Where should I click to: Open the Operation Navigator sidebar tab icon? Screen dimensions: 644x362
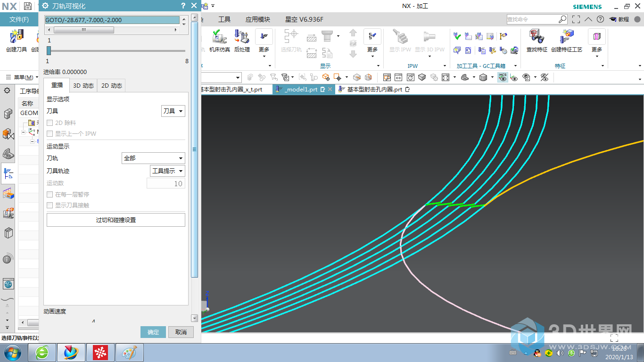click(8, 173)
